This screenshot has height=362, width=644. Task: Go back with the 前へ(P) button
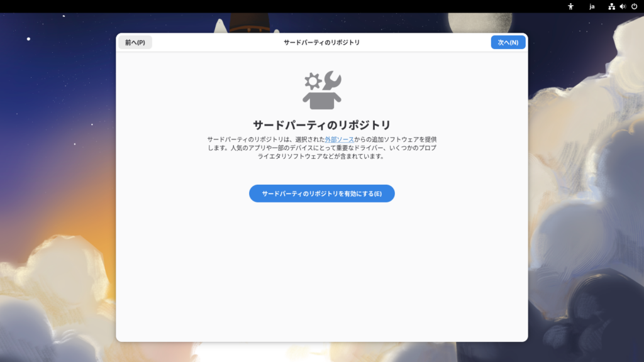click(x=135, y=42)
